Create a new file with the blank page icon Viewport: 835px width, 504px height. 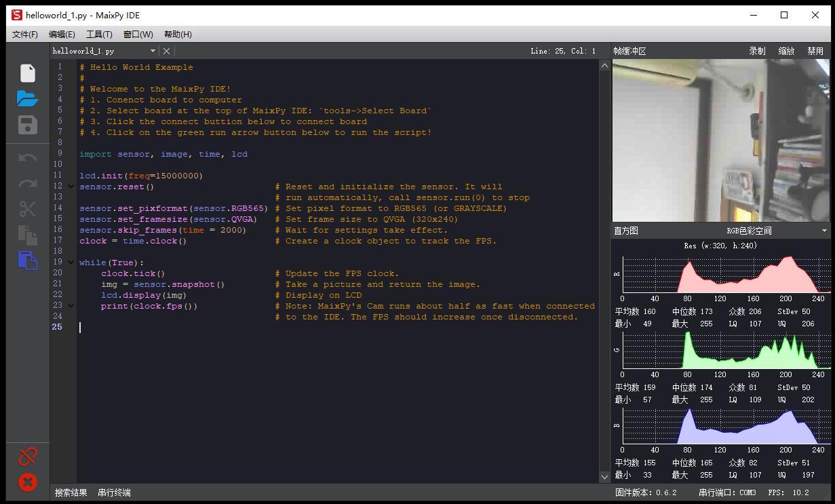coord(27,73)
